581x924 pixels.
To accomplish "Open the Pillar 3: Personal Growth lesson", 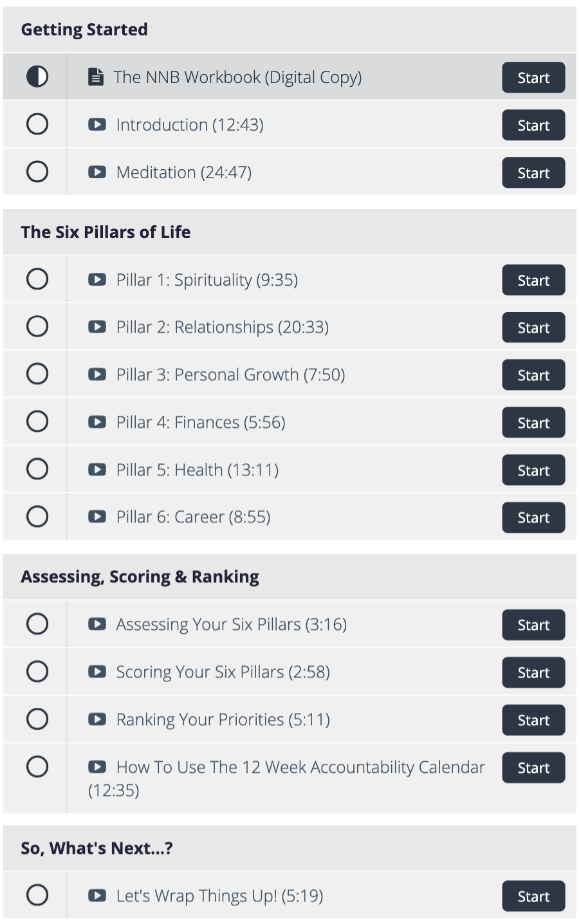I will coord(230,375).
